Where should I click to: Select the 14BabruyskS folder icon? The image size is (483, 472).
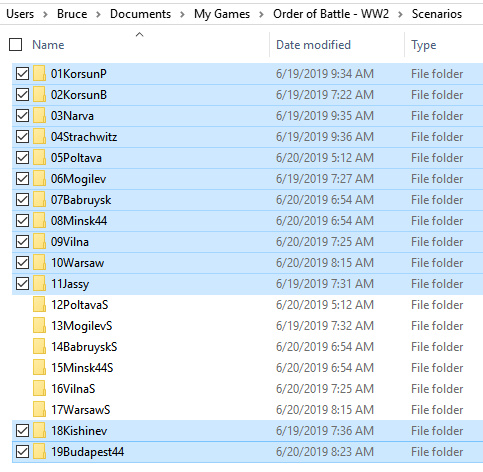(39, 347)
